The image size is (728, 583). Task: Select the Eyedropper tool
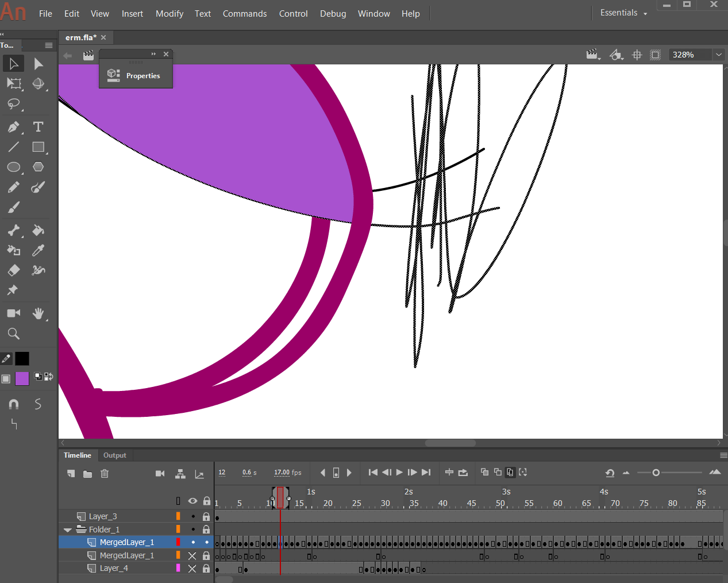click(38, 250)
